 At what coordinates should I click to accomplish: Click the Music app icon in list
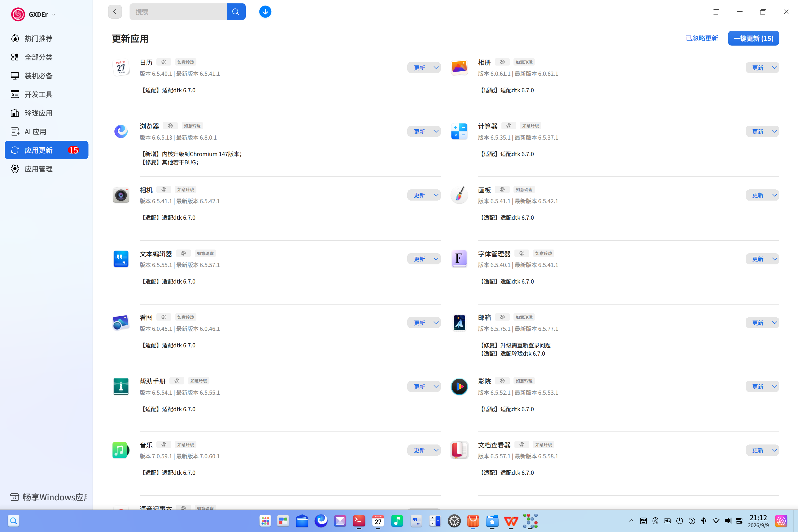(x=121, y=450)
